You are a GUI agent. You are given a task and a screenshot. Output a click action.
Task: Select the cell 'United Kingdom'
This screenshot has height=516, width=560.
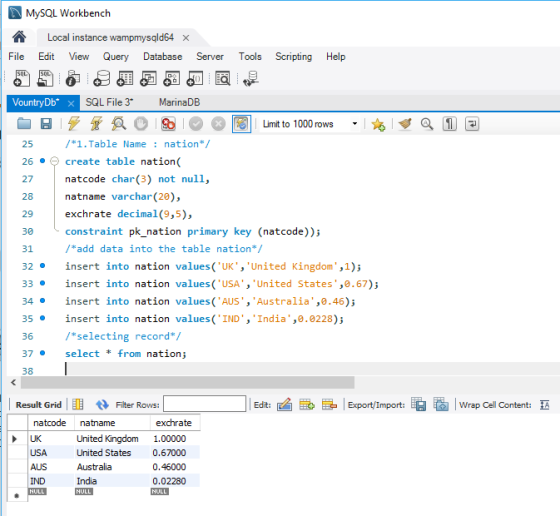[112, 439]
